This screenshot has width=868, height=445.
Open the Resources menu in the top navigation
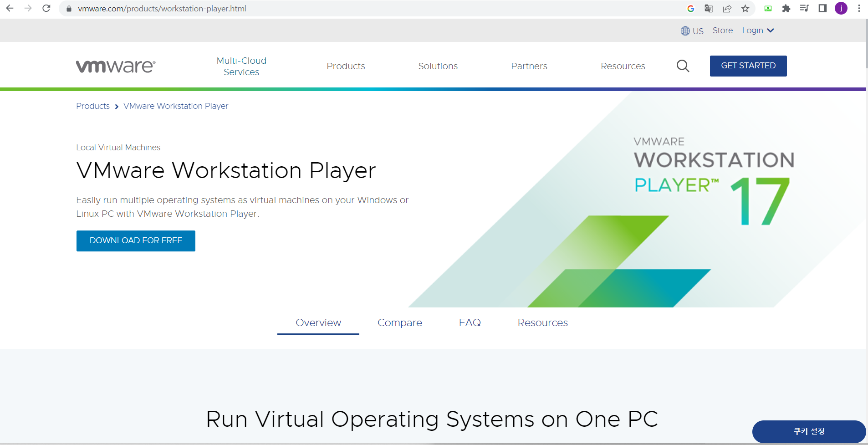click(623, 66)
